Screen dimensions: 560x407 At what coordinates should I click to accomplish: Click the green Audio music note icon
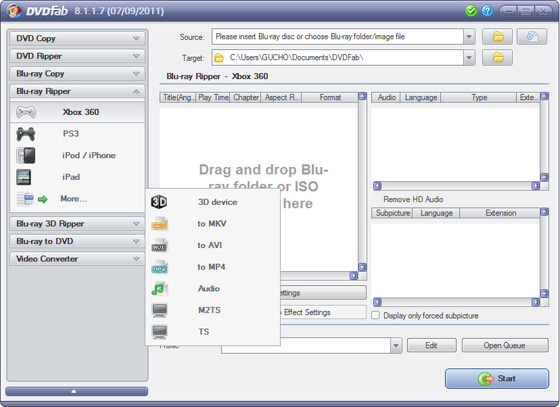click(x=159, y=289)
